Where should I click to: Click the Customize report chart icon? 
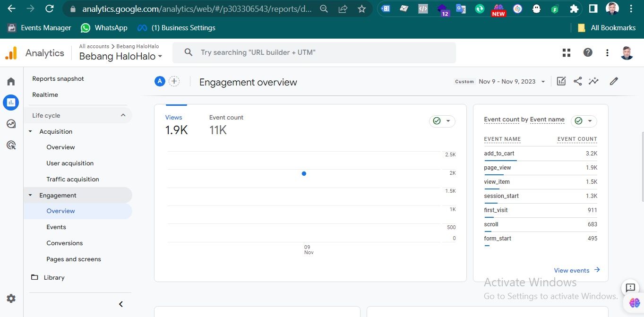pyautogui.click(x=561, y=81)
